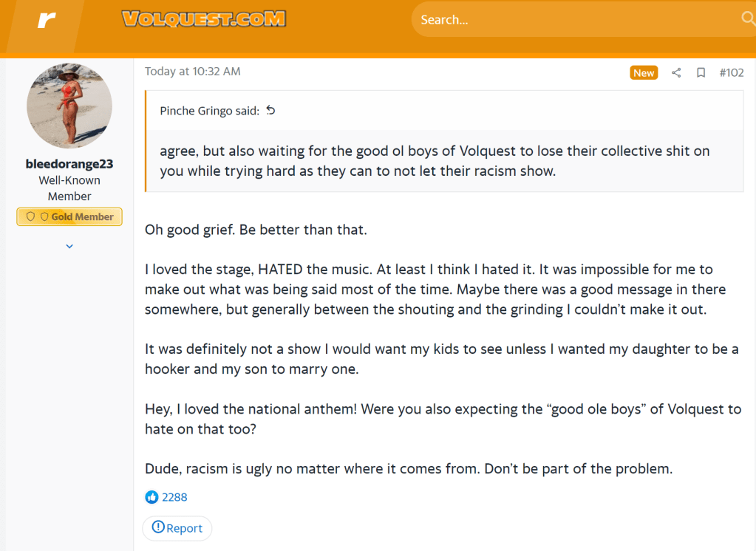Click into the Search field
Viewport: 756px width, 551px height.
pos(569,20)
